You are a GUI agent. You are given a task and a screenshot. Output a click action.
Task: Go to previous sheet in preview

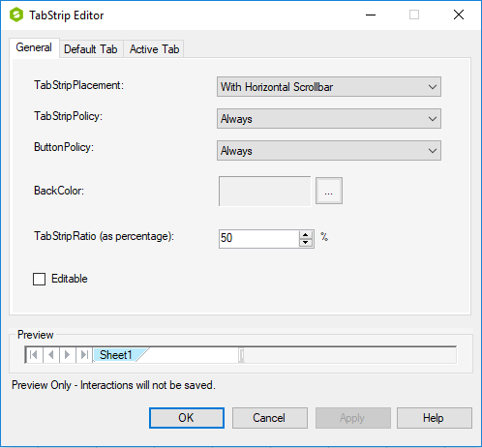point(51,355)
